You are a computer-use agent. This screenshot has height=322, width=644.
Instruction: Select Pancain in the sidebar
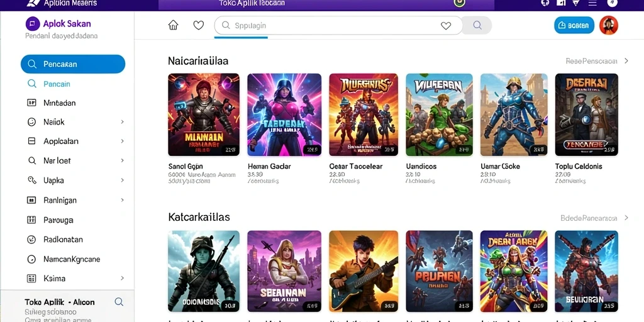(x=57, y=84)
